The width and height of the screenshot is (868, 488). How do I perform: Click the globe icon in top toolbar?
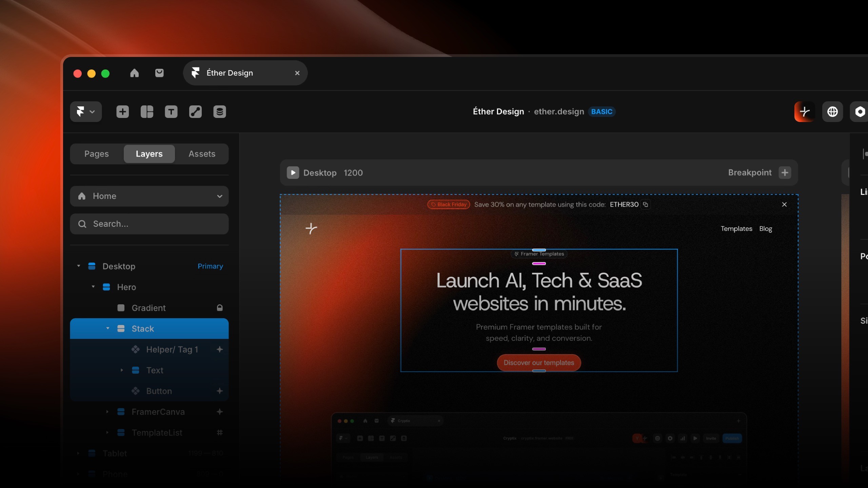[832, 111]
